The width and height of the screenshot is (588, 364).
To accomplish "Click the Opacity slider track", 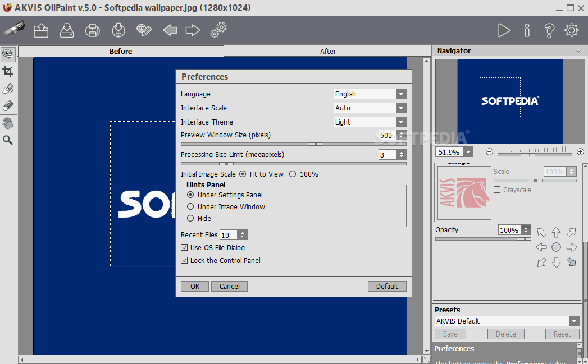I will [x=483, y=239].
